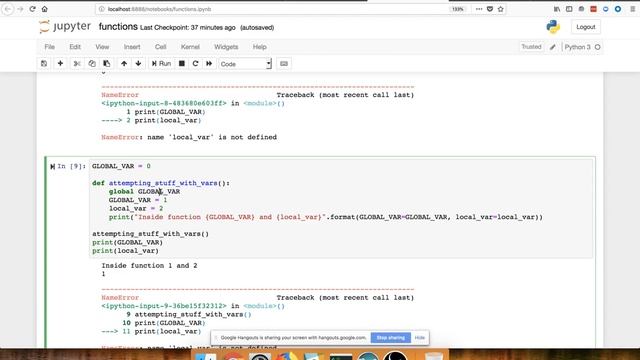Open the cell type Code dropdown

(x=245, y=64)
